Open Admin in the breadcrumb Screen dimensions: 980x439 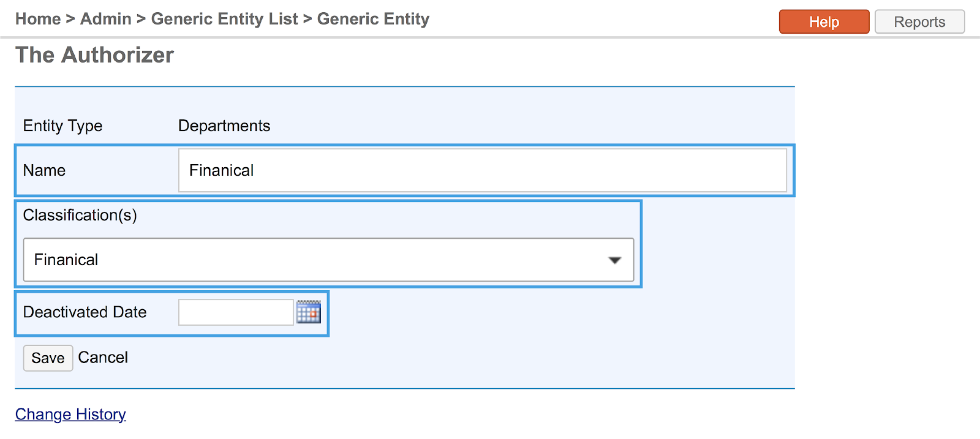(x=106, y=19)
